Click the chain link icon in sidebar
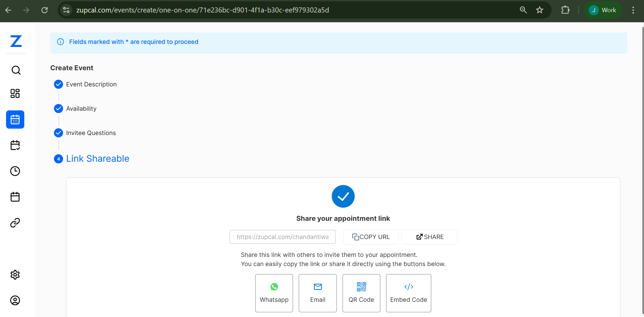 [15, 223]
